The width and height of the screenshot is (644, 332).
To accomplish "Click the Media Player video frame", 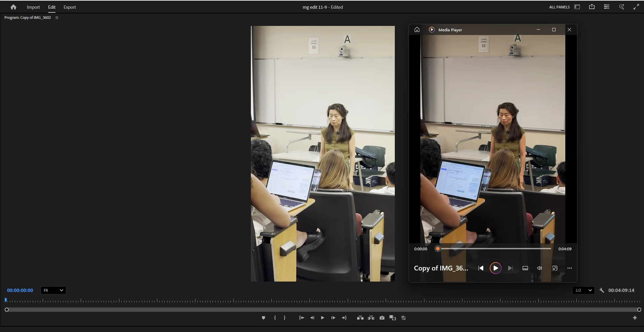I will pos(493,139).
